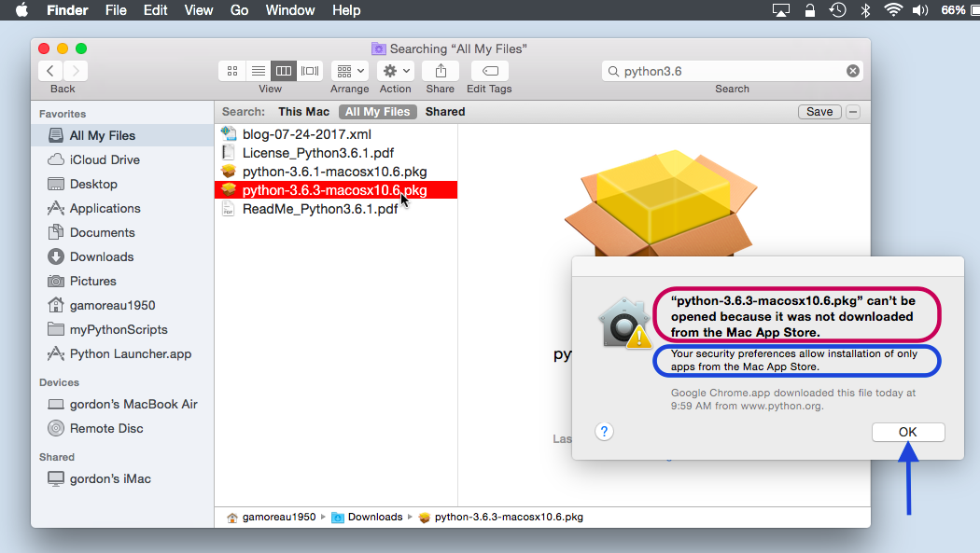Save the current search
The height and width of the screenshot is (553, 980).
(819, 111)
